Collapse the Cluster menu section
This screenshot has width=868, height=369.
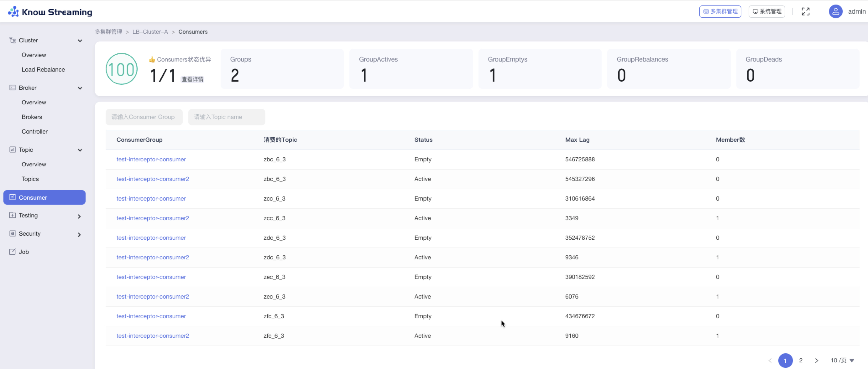point(80,41)
